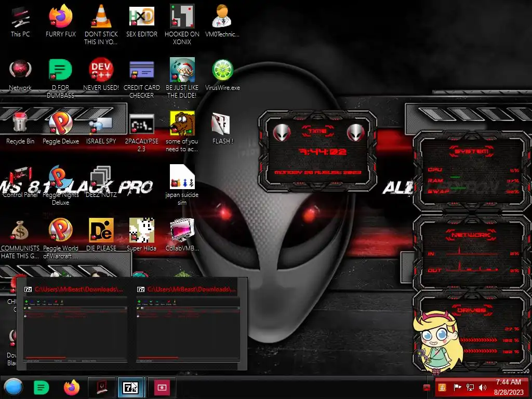Open the green document app in taskbar
532x399 pixels.
pos(42,387)
